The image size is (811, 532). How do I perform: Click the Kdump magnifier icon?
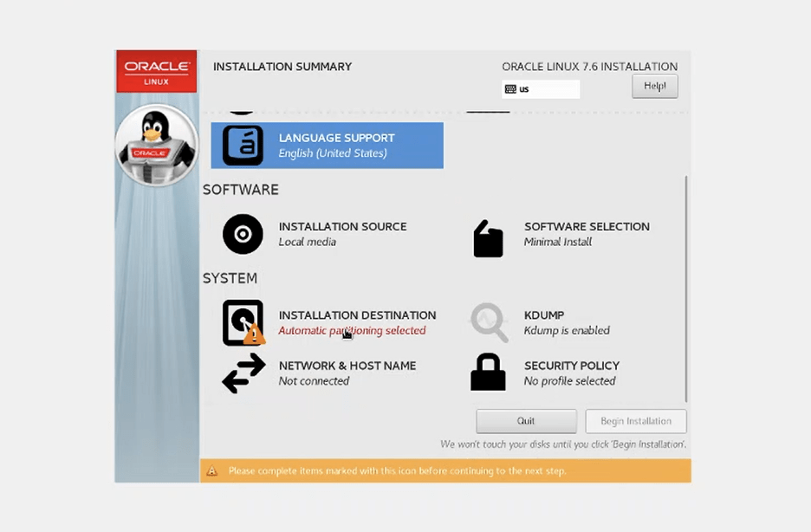(489, 322)
